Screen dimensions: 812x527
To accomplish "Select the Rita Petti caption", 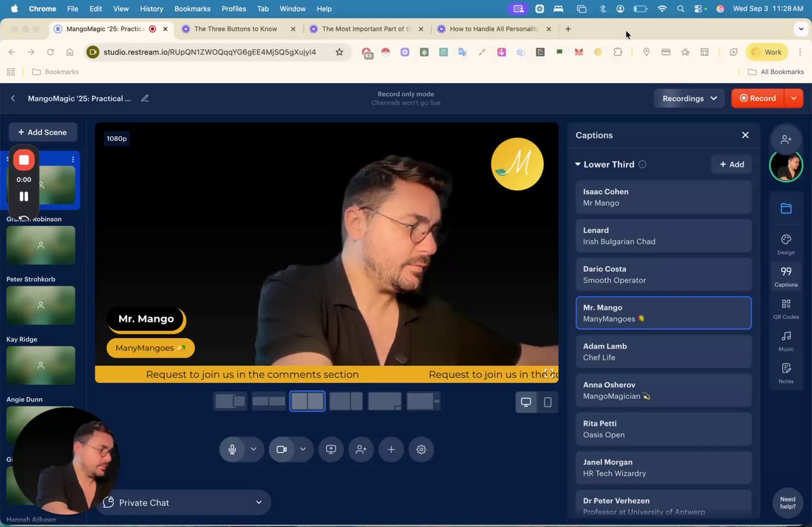I will pyautogui.click(x=664, y=429).
